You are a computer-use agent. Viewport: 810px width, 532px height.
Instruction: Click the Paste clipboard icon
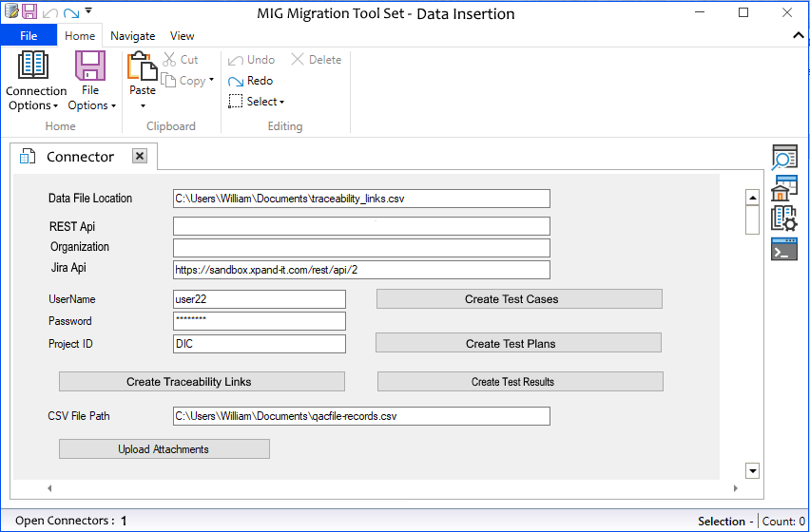[142, 66]
